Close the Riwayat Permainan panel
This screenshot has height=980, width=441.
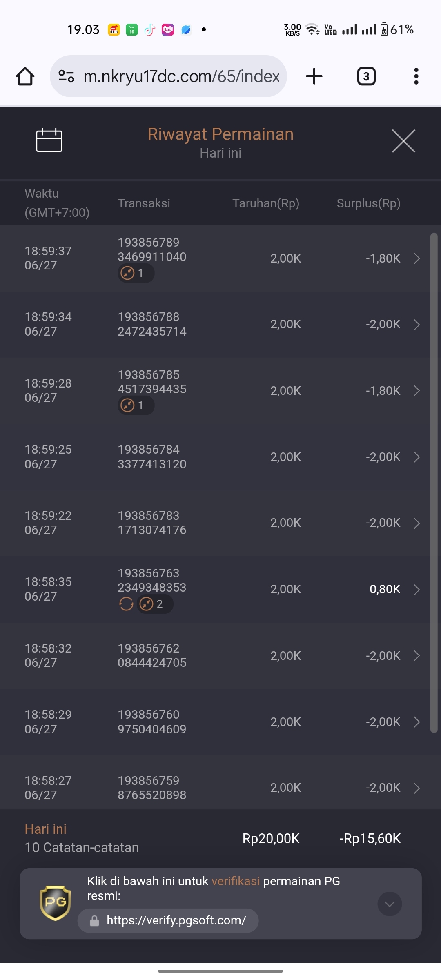point(403,141)
